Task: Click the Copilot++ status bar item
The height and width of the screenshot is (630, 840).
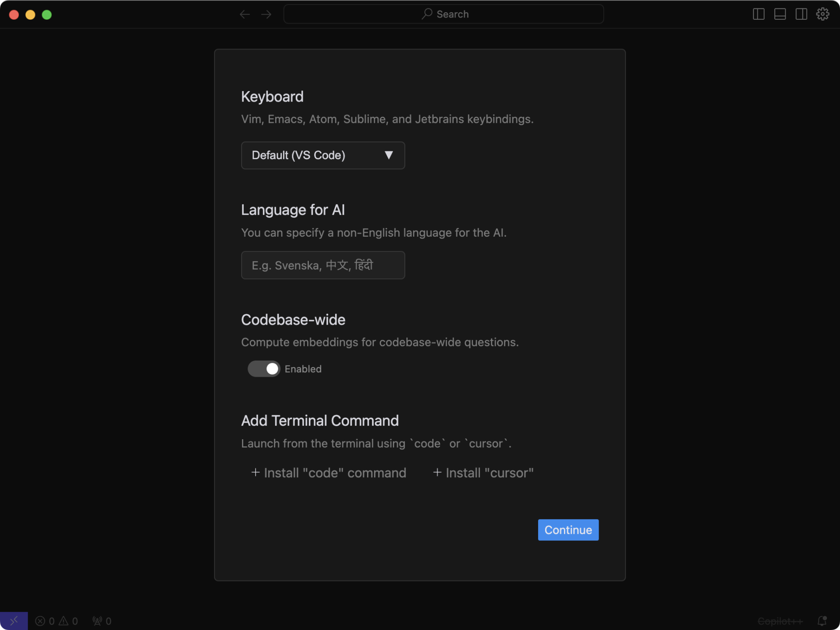Action: (x=780, y=621)
